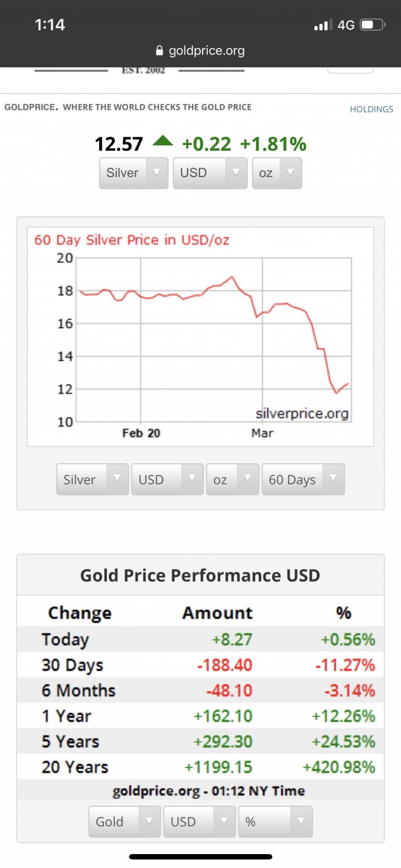Tap the green up-arrow price indicator
The image size is (401, 868).
click(163, 141)
